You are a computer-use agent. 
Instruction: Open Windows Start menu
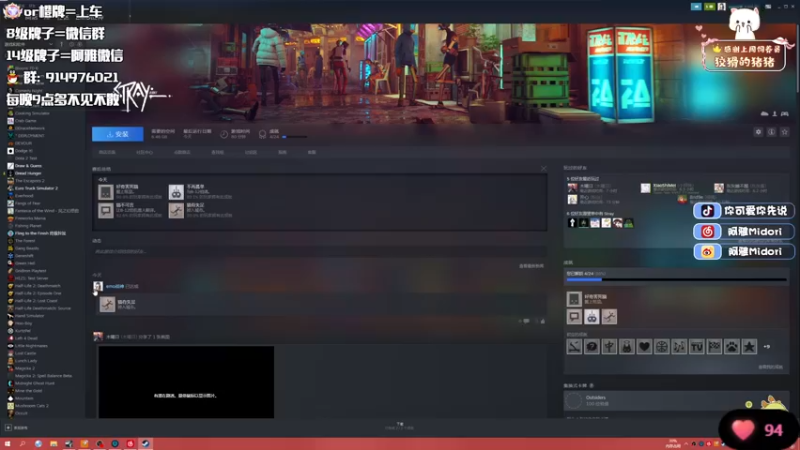(7, 444)
